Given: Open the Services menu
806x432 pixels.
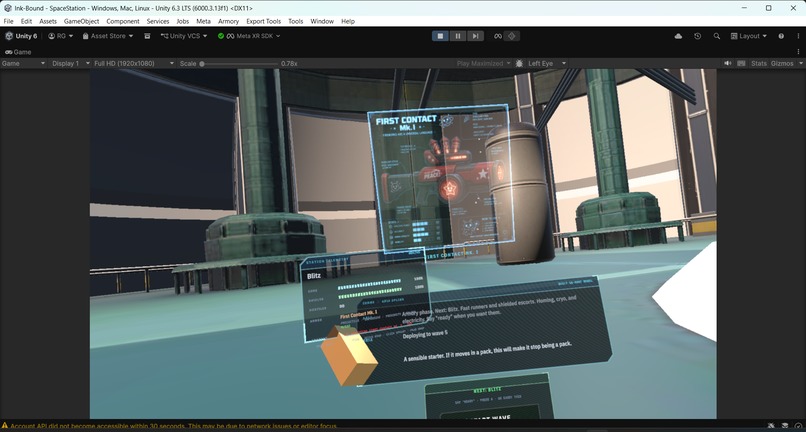Looking at the screenshot, I should tap(158, 21).
